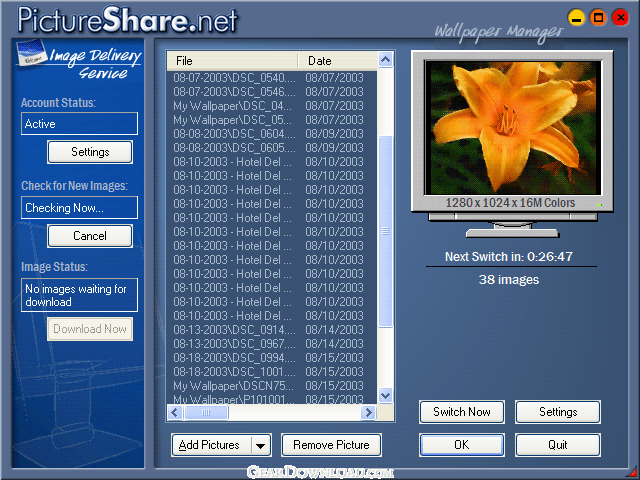Select row 08-18-2003\DSC_0994
The height and width of the screenshot is (480, 640).
271,358
